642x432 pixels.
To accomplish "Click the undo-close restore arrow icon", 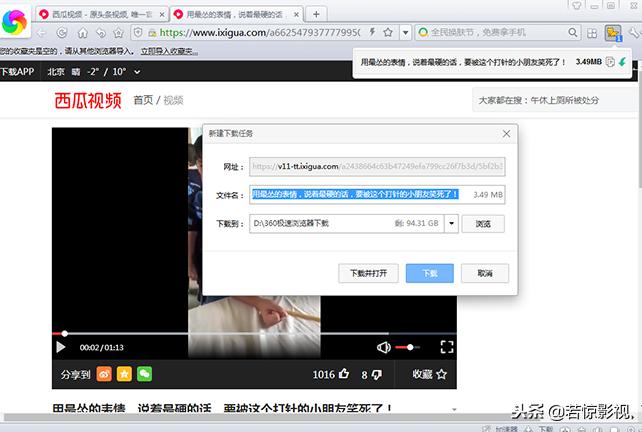I will click(x=101, y=33).
